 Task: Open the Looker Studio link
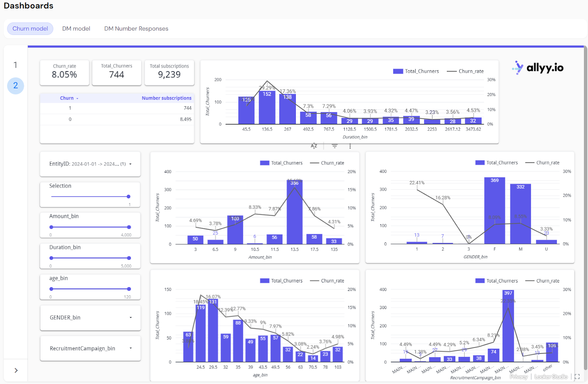point(551,377)
